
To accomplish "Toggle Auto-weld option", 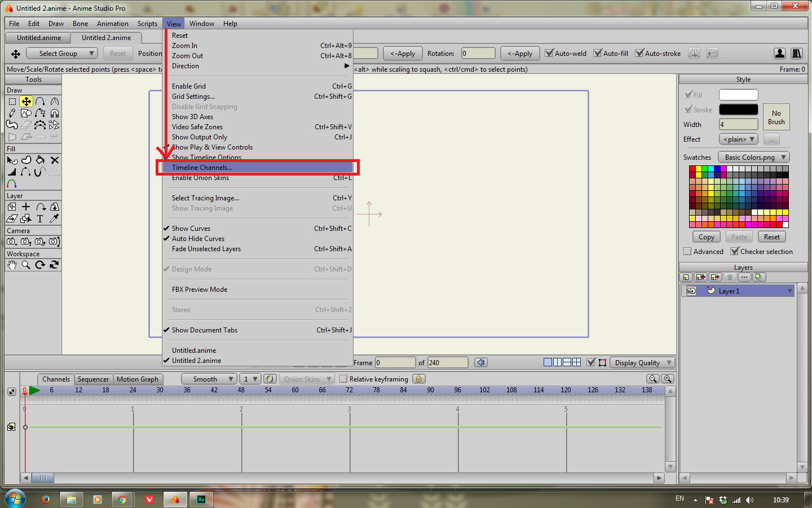I will click(549, 53).
